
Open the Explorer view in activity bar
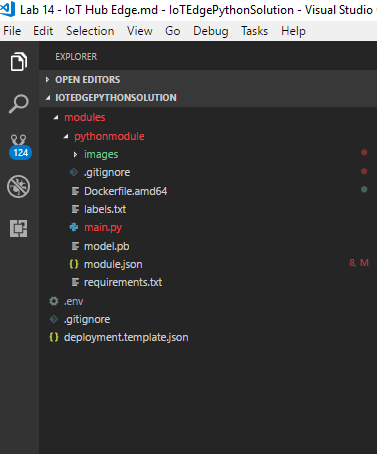pos(19,62)
